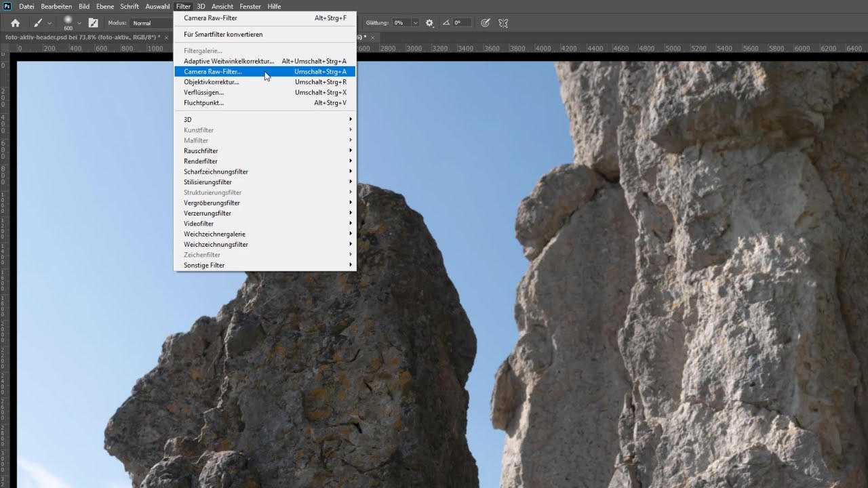This screenshot has width=868, height=488.
Task: Expand the Sonstige Filter submenu
Action: click(x=264, y=265)
